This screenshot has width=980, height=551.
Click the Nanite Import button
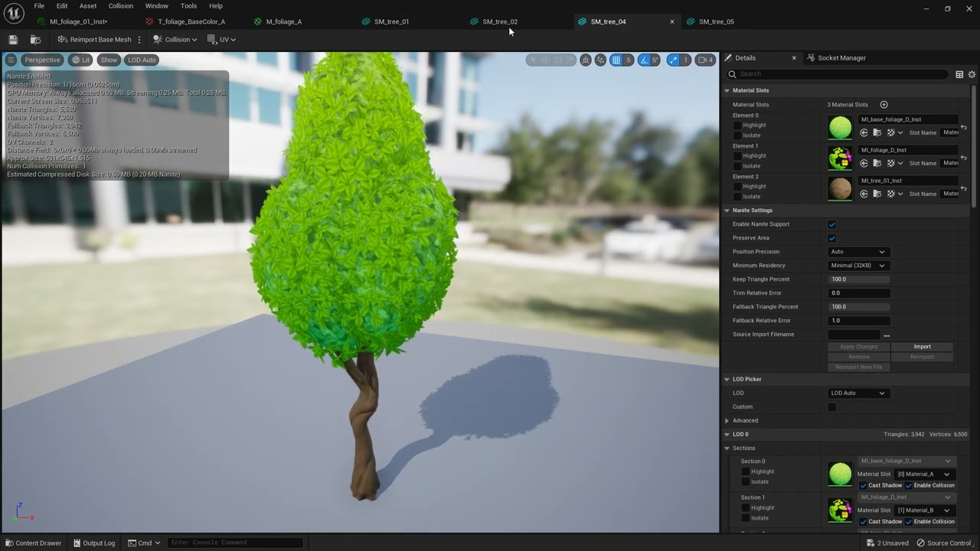(922, 347)
